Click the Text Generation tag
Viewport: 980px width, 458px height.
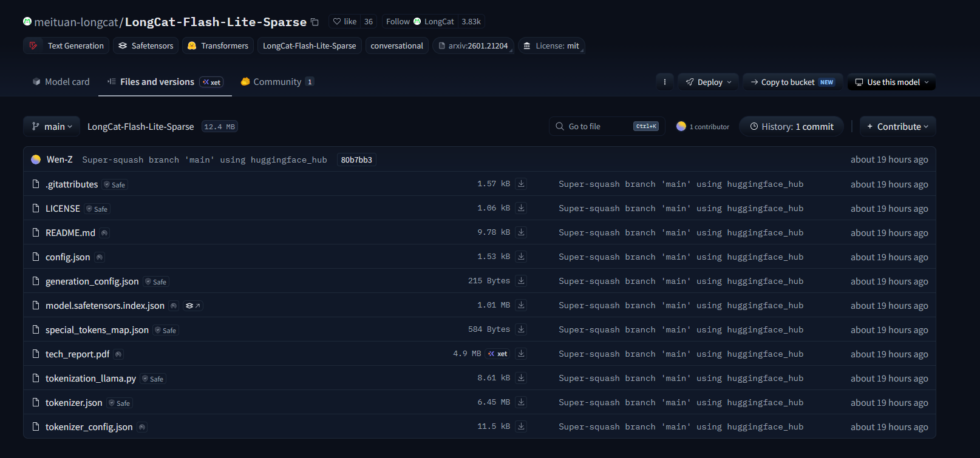click(x=67, y=45)
